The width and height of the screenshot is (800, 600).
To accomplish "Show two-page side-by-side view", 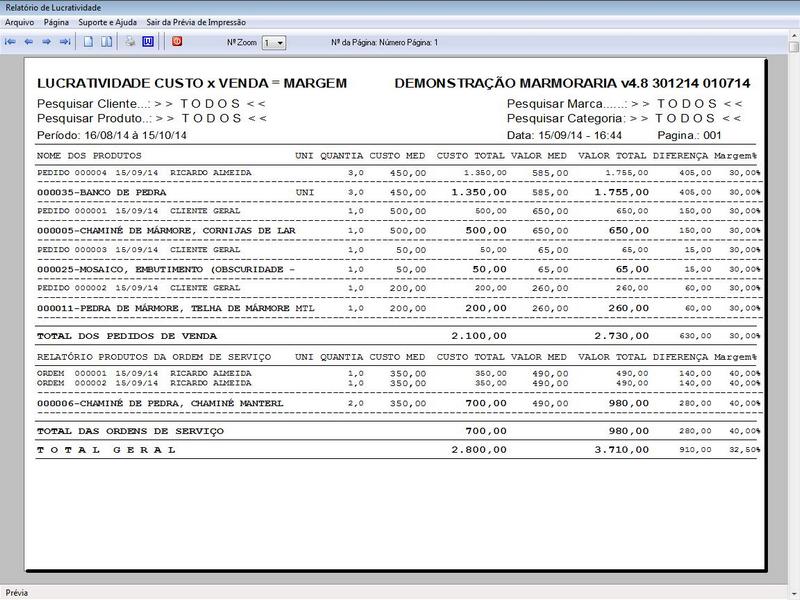I will pyautogui.click(x=107, y=42).
